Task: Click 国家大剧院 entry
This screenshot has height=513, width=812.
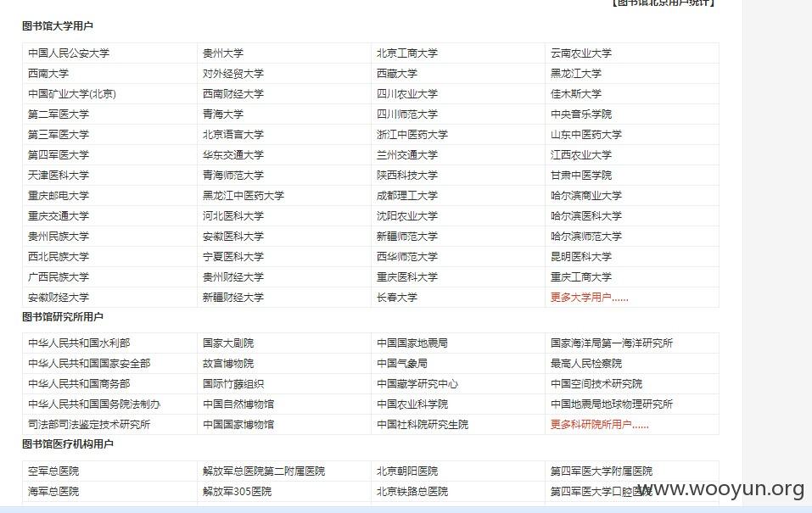Action: coord(228,343)
